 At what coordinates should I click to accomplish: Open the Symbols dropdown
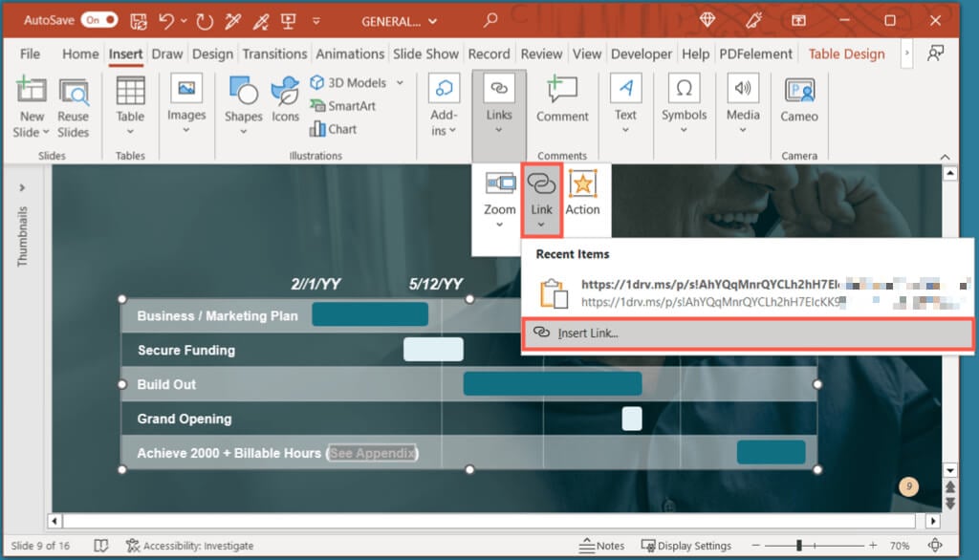684,104
